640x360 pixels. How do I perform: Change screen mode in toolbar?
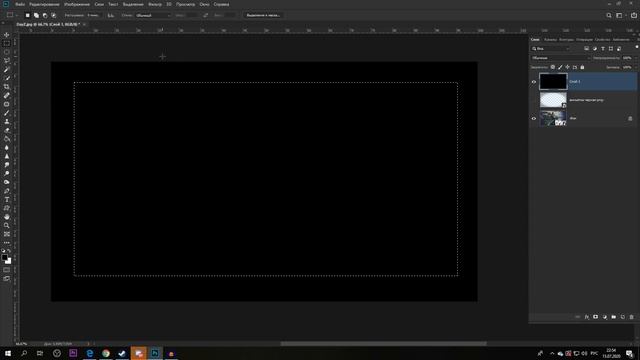tap(7, 279)
